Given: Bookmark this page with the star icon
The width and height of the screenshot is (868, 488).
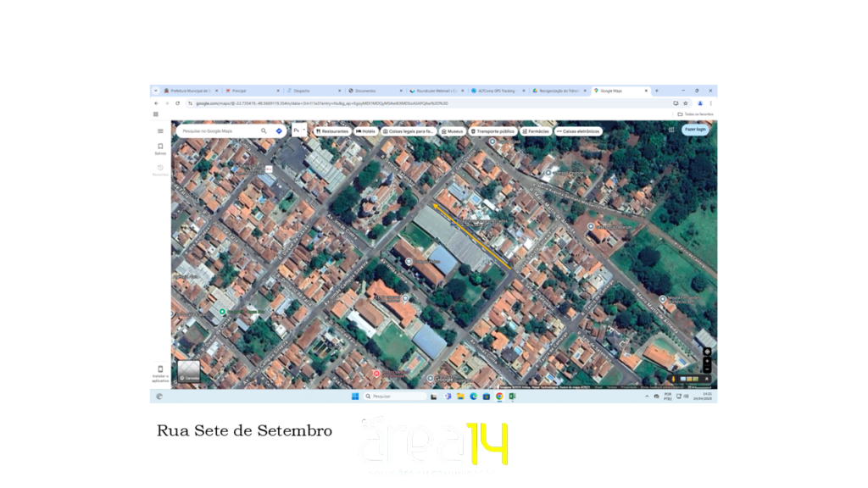Looking at the screenshot, I should click(x=686, y=103).
